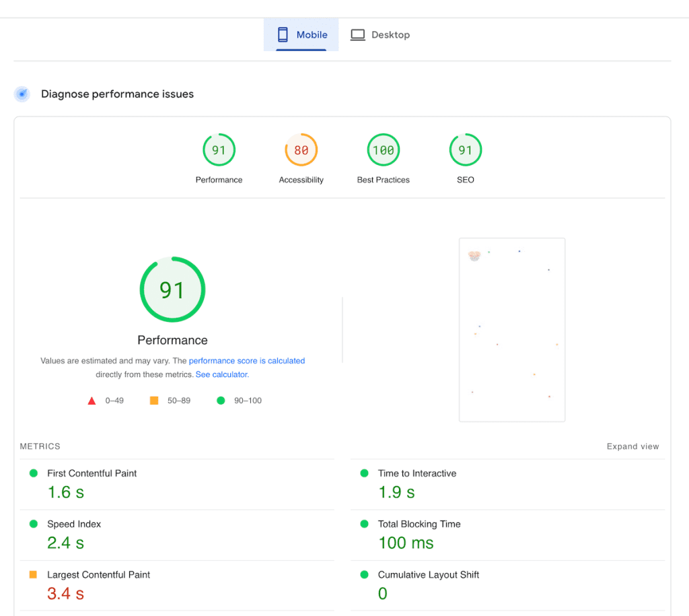Open the page screenshot thumbnail

pyautogui.click(x=512, y=330)
